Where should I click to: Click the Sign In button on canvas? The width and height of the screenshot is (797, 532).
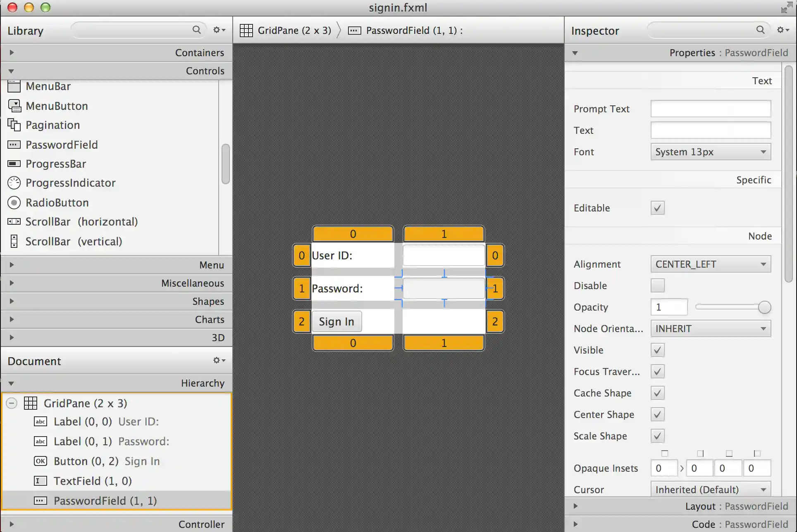336,321
